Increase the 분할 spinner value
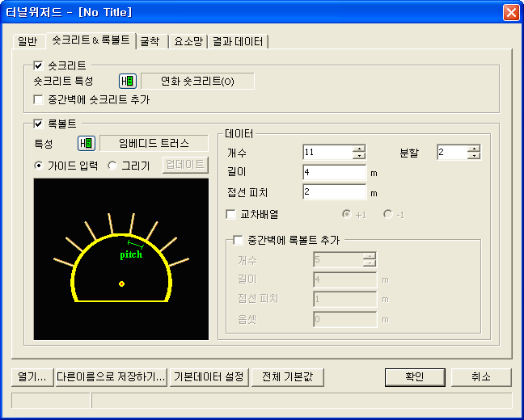The height and width of the screenshot is (420, 524). click(474, 149)
